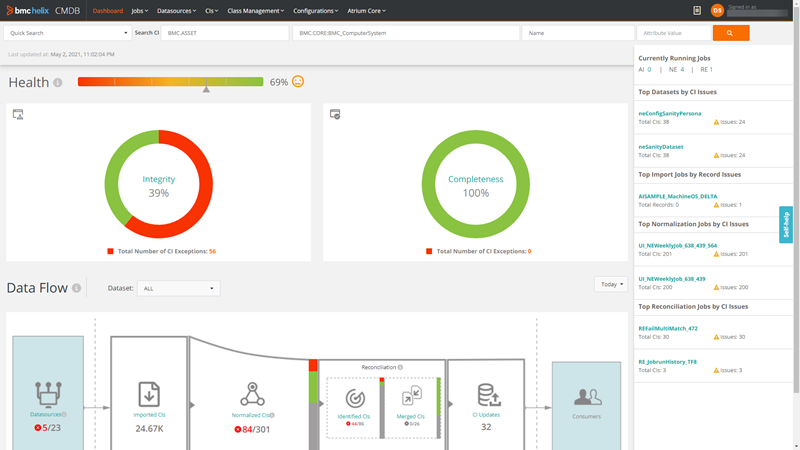The height and width of the screenshot is (450, 800).
Task: Click the BMC Helix CMDB logo
Action: point(43,10)
